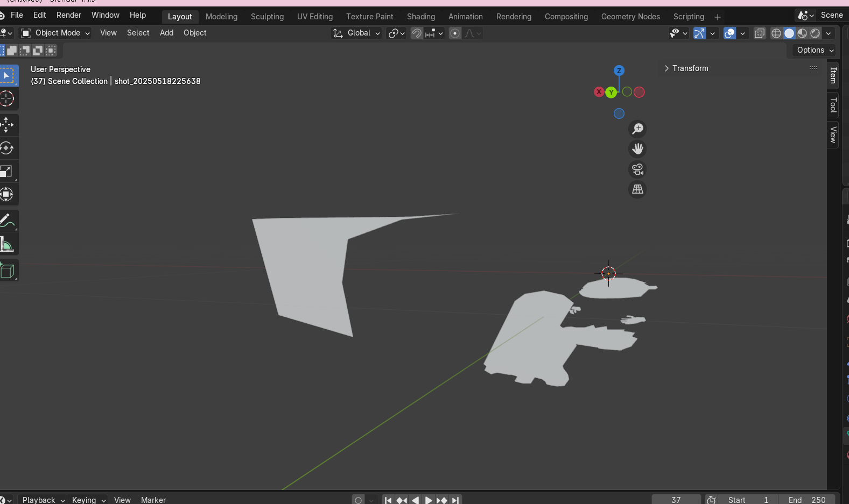Viewport: 849px width, 504px height.
Task: Open the Edit menu
Action: (40, 15)
